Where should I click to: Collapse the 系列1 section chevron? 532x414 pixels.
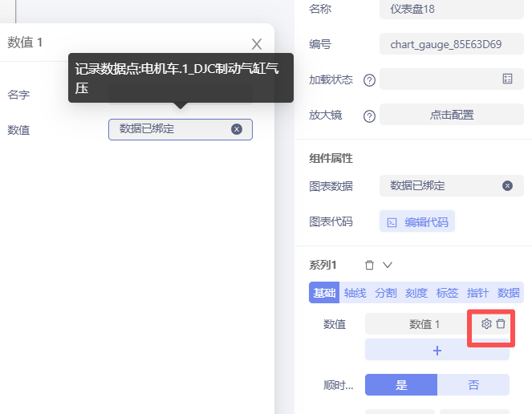coord(388,265)
